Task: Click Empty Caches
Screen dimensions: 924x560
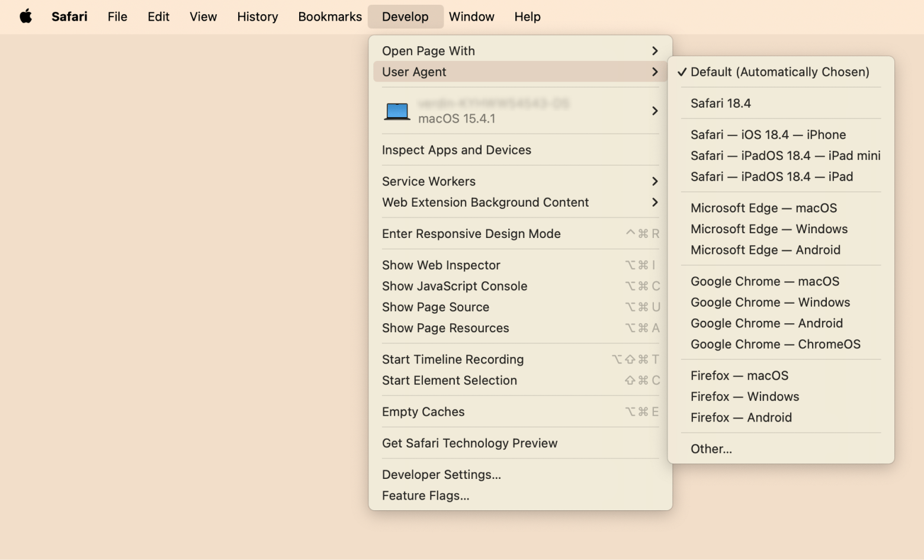Action: [423, 412]
